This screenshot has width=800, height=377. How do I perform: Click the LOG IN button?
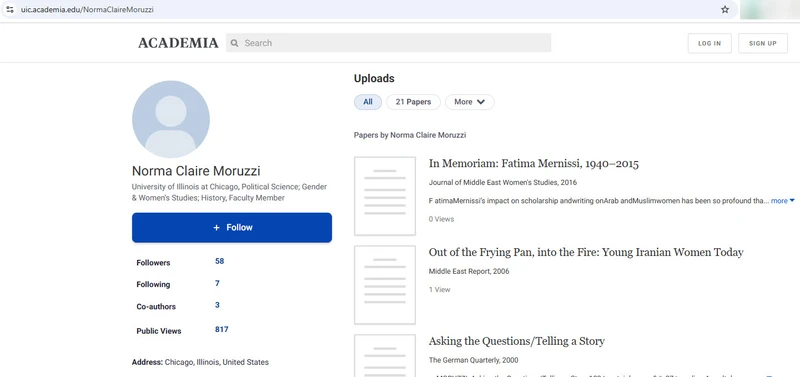[709, 43]
